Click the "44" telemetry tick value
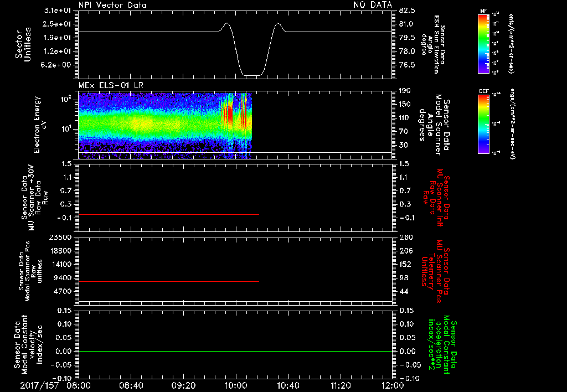This screenshot has height=392, width=567. [x=405, y=291]
